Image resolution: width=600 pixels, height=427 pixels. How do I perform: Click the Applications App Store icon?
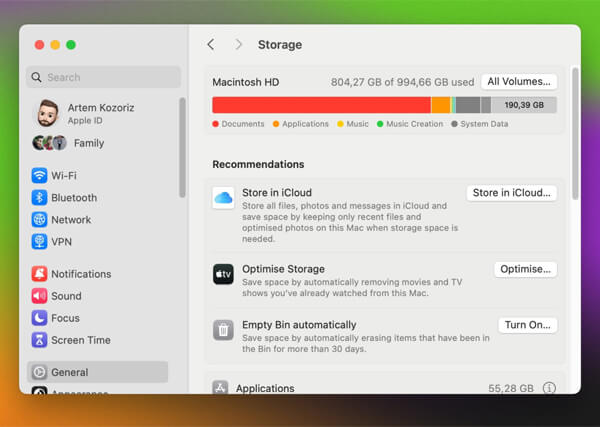coord(220,387)
